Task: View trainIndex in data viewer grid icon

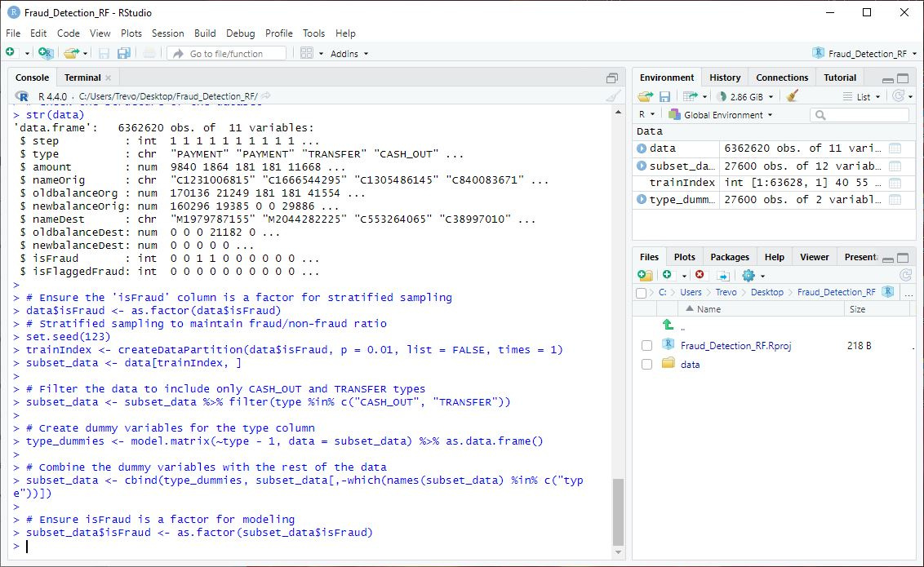Action: coord(895,183)
